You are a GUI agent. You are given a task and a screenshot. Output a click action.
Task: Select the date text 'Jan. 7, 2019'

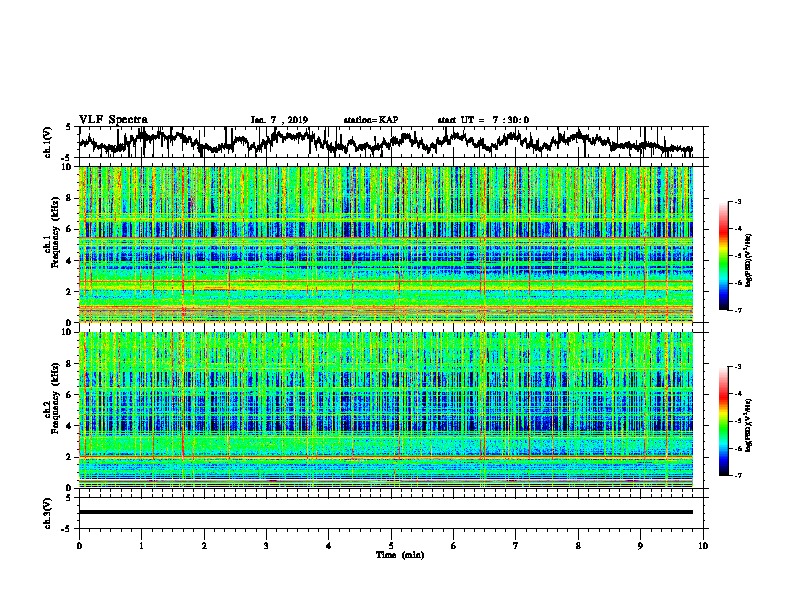pos(279,120)
